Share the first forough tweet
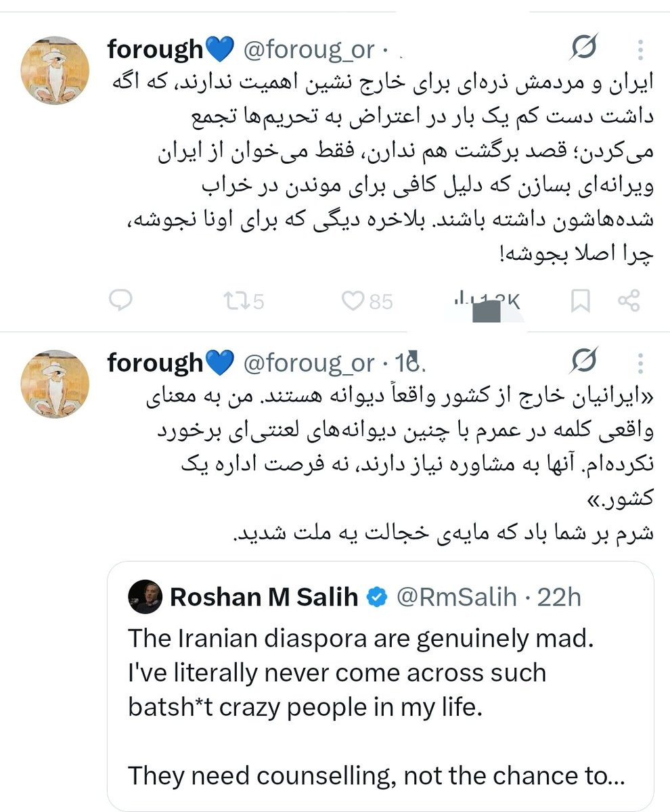 pyautogui.click(x=629, y=301)
